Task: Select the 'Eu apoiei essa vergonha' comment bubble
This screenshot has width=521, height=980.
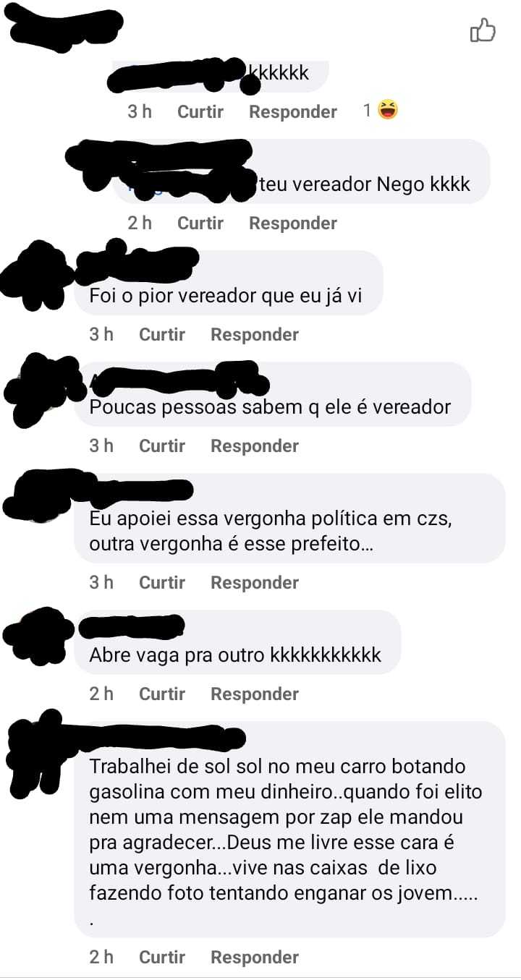Action: [x=289, y=518]
